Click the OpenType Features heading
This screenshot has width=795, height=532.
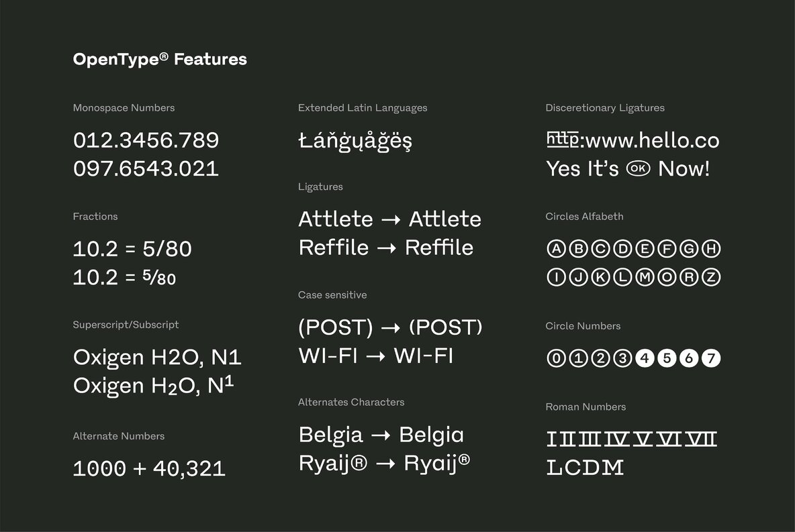tap(160, 60)
